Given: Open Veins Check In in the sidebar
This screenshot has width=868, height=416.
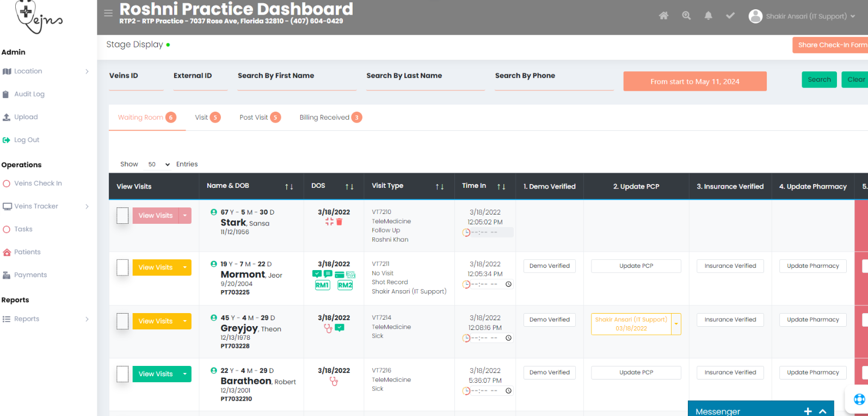Looking at the screenshot, I should point(38,183).
